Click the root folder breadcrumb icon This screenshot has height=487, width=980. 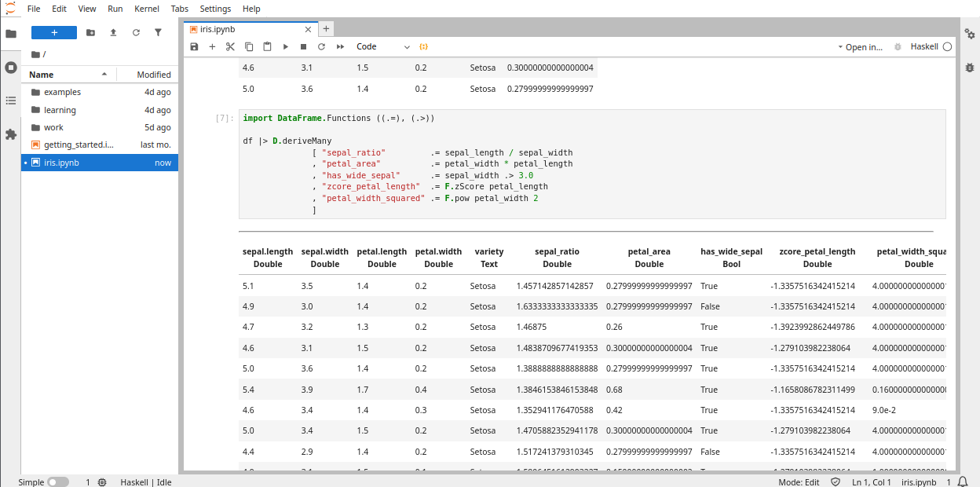click(35, 54)
